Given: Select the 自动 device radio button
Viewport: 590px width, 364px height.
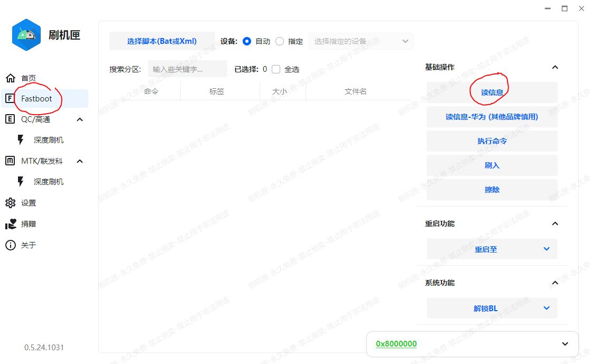Looking at the screenshot, I should [x=246, y=41].
